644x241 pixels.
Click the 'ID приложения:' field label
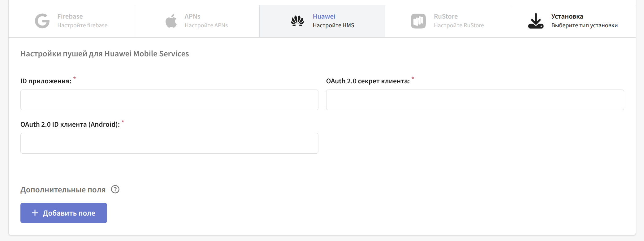[46, 81]
